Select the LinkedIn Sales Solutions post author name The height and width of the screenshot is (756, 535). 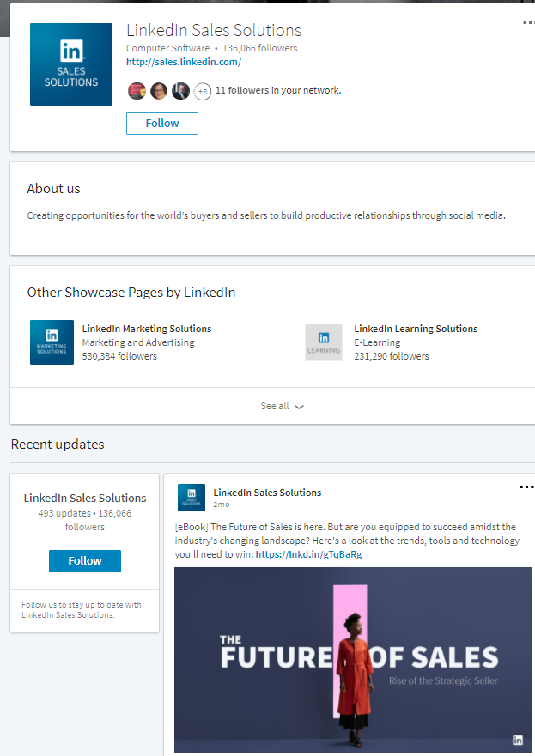point(268,492)
